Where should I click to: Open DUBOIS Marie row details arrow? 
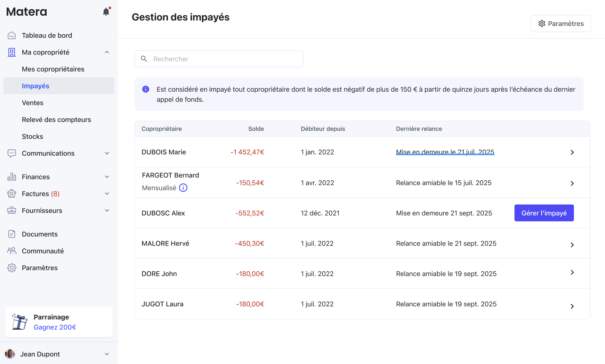coord(572,152)
